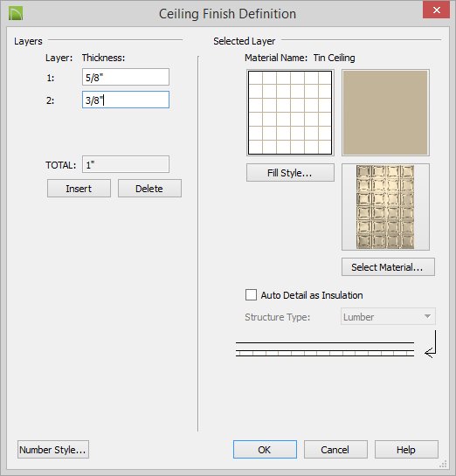Viewport: 456px width, 476px height.
Task: Click the Chief Architect app icon in title bar
Action: [16, 13]
